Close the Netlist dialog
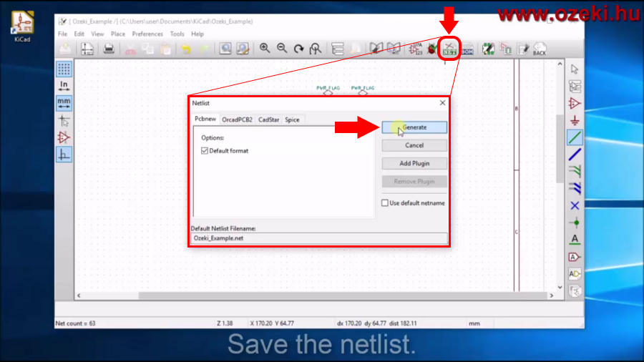This screenshot has width=644, height=362. (x=442, y=103)
